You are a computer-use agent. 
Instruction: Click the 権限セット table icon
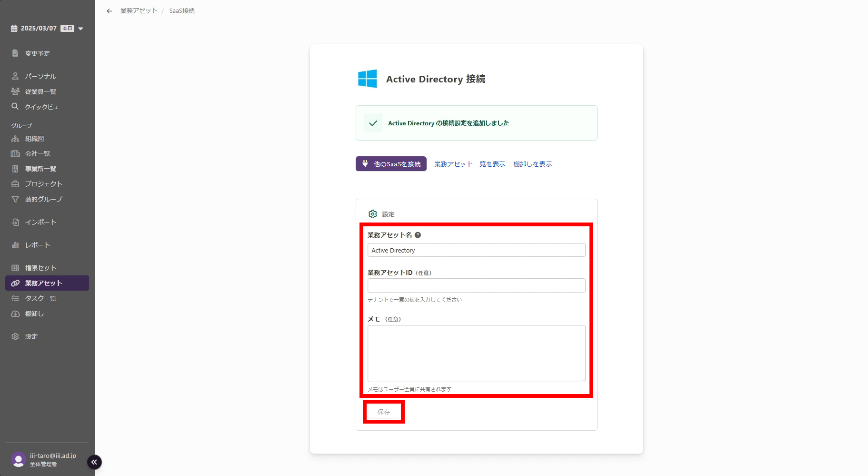point(15,268)
